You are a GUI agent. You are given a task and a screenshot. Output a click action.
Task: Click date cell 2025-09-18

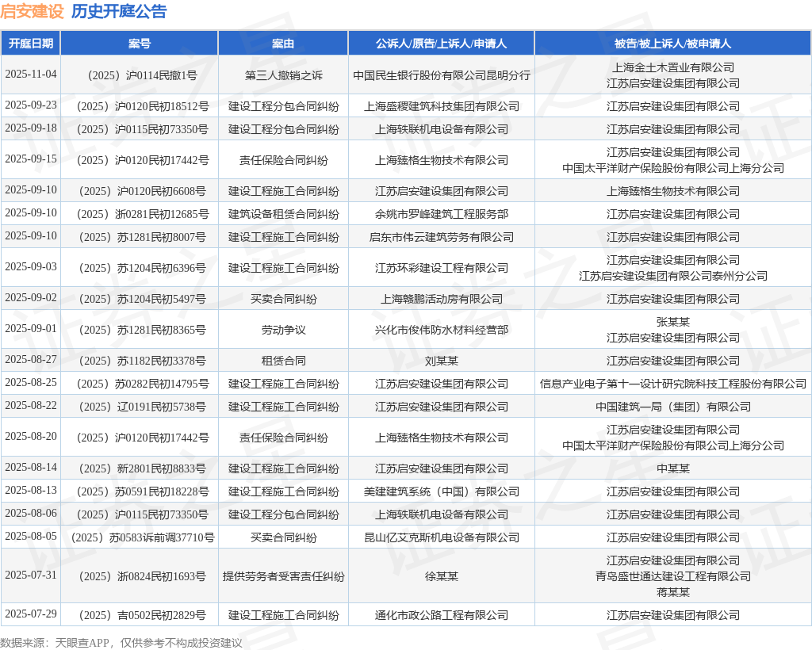click(x=31, y=128)
